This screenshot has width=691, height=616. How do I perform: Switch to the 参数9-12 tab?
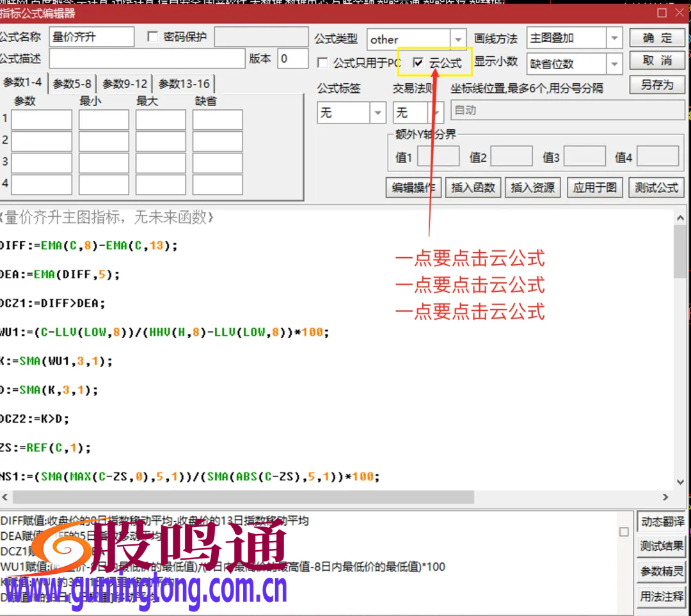pos(123,83)
